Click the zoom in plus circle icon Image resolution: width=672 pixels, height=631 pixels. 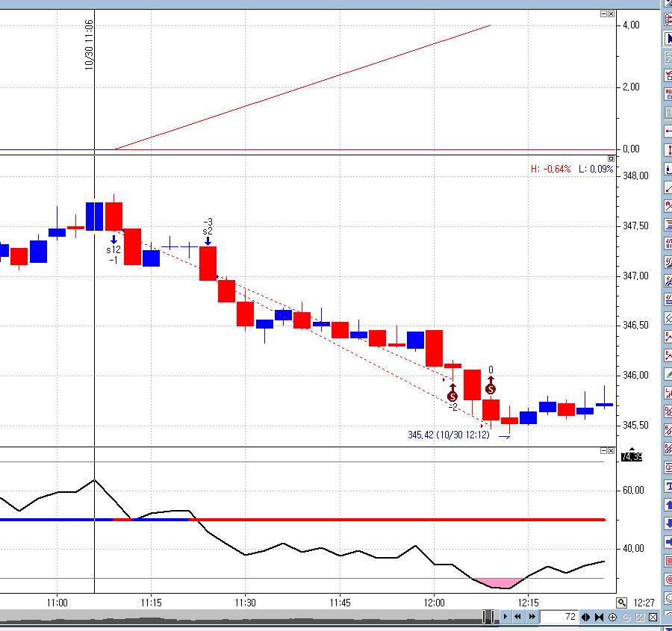(x=613, y=617)
